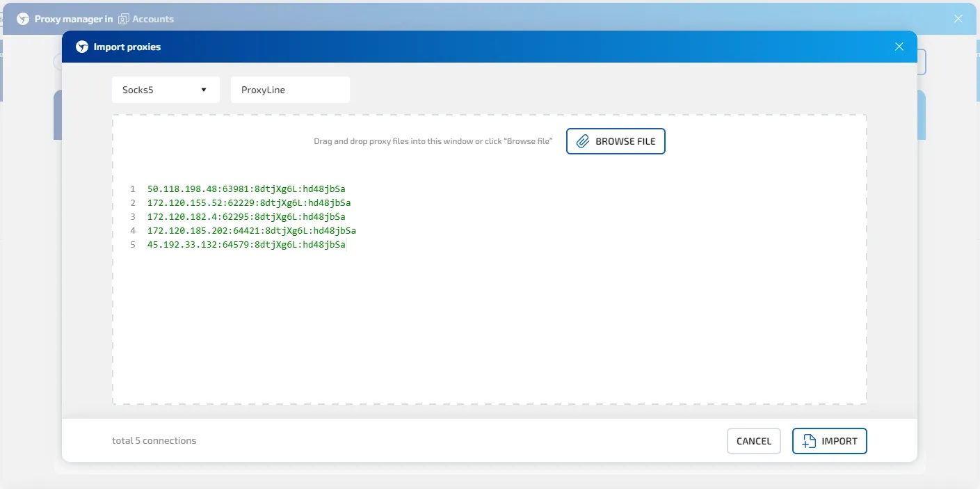Click the proxy entry 172.120.155.52:62229
This screenshot has width=980, height=489.
click(249, 203)
